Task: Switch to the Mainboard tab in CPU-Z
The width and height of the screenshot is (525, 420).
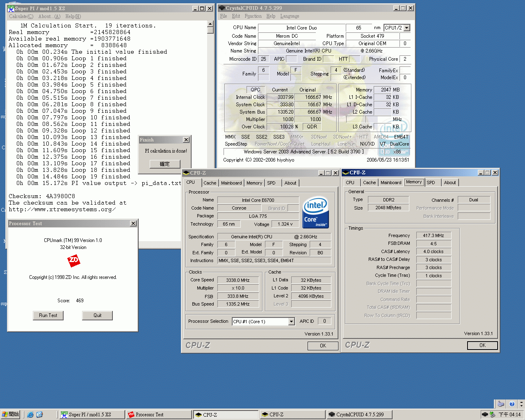Action: point(231,183)
